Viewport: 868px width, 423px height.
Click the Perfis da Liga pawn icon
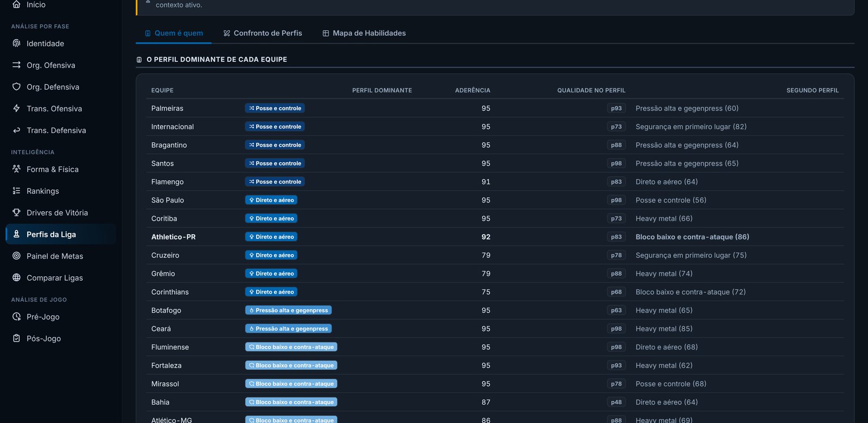(16, 234)
